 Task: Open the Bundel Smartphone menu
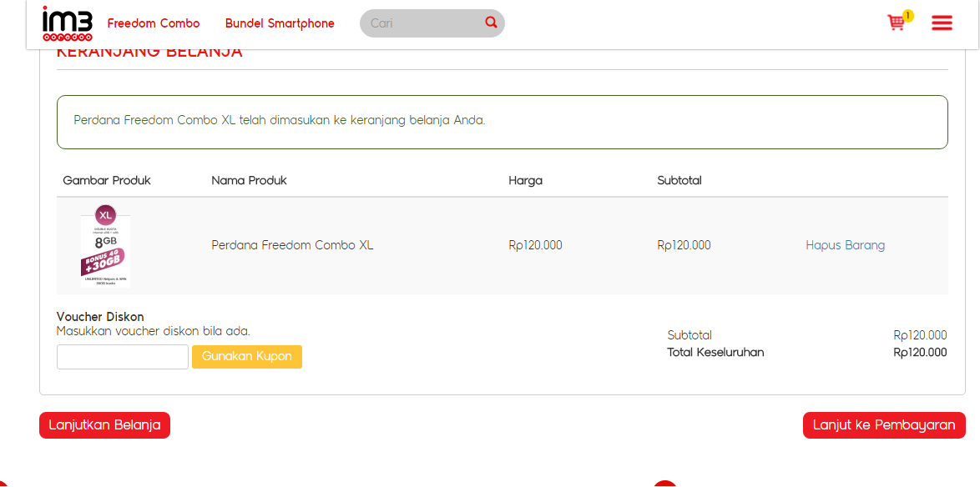click(280, 23)
